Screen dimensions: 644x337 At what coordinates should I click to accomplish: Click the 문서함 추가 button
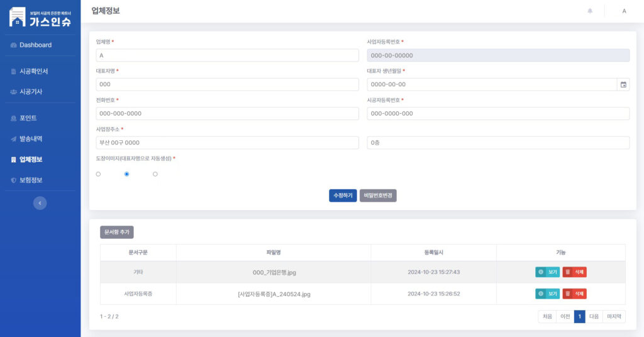point(116,233)
